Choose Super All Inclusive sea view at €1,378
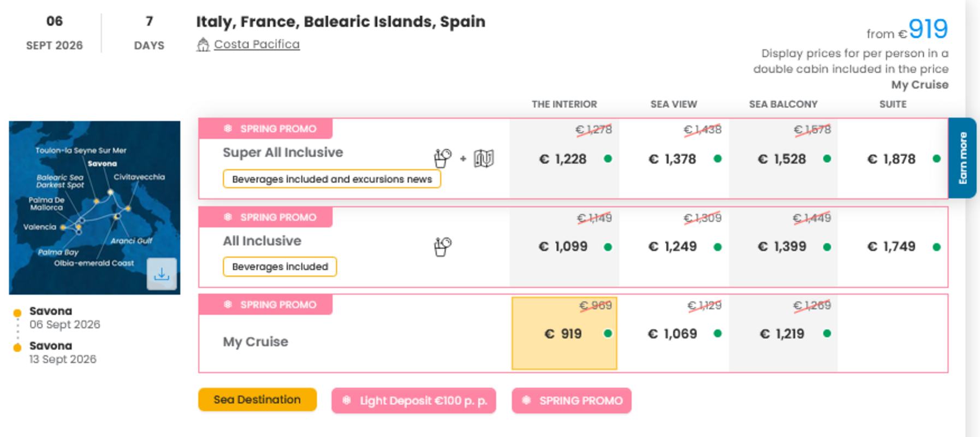Image resolution: width=980 pixels, height=437 pixels. [673, 159]
